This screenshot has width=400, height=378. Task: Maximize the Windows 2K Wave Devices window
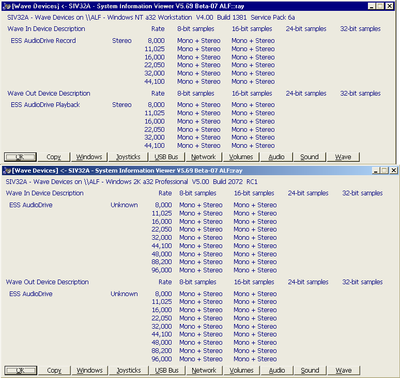point(385,170)
